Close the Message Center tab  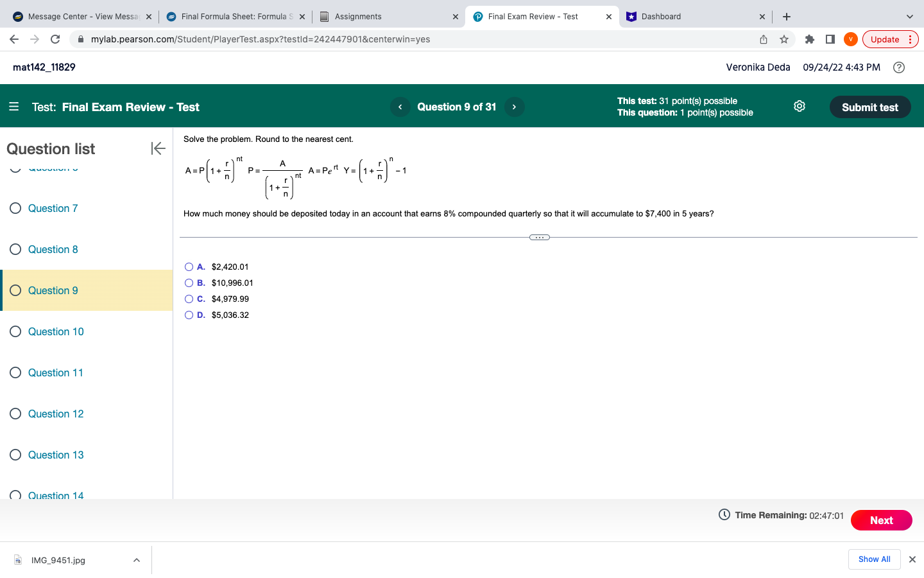click(x=149, y=17)
